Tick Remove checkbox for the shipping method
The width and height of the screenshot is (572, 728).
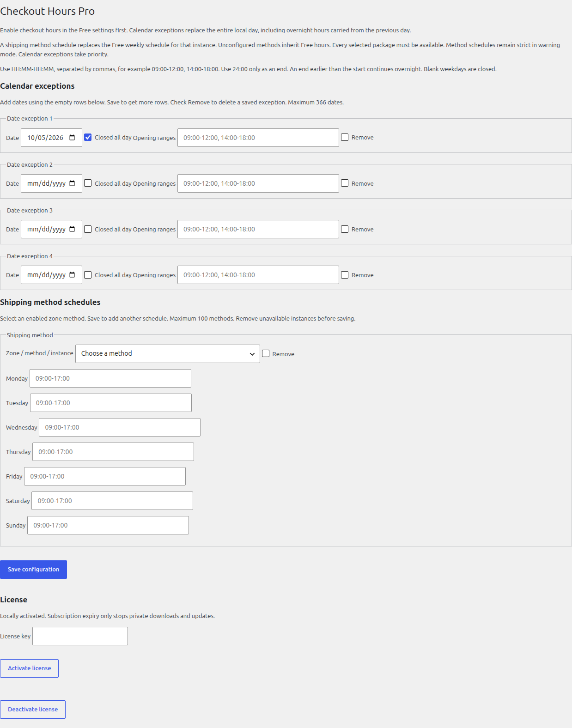point(266,353)
